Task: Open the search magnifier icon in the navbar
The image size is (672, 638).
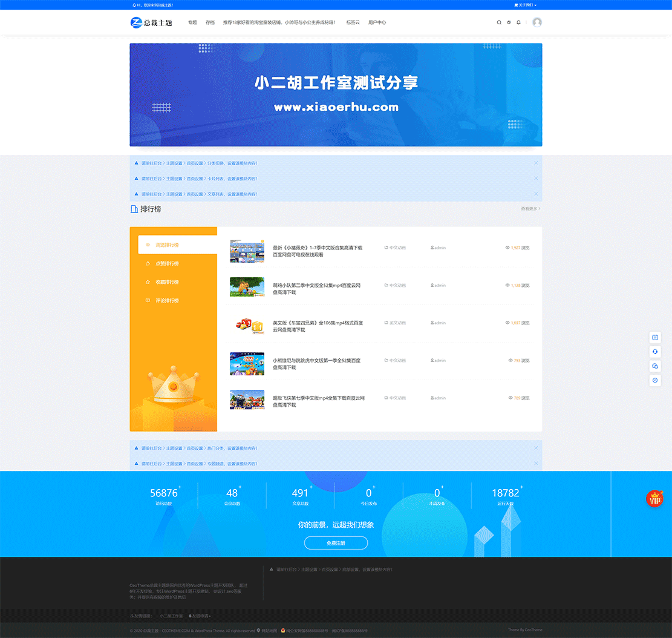Action: (499, 22)
